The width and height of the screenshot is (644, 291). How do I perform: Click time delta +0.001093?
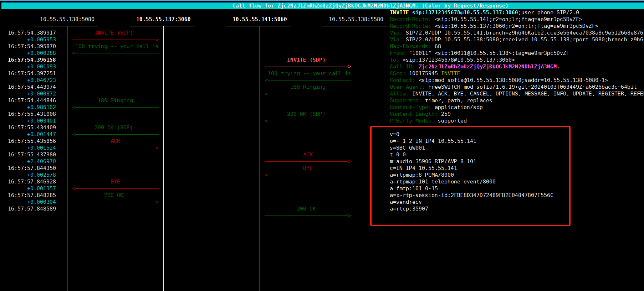click(x=41, y=67)
